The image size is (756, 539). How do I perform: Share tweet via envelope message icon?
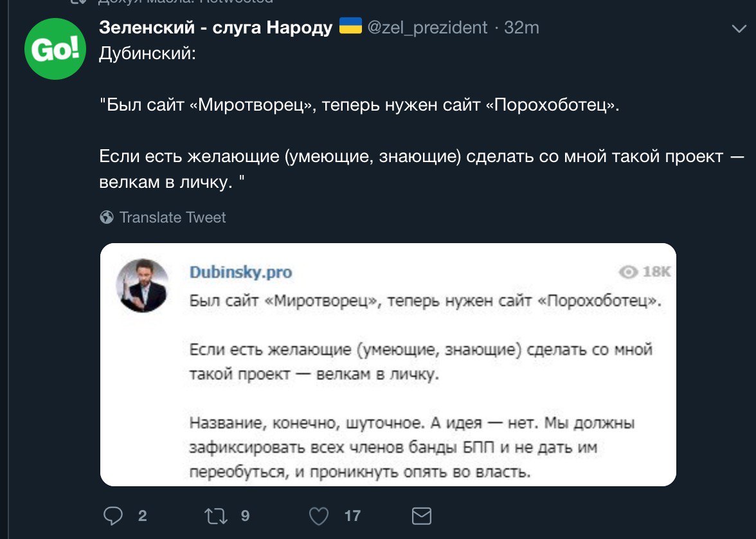pos(422,516)
